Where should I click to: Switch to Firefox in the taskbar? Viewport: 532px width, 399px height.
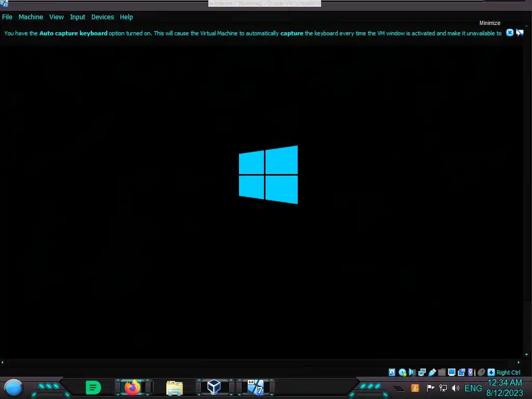pos(132,387)
